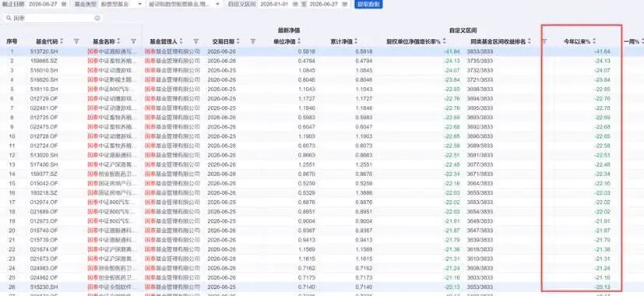Open filter funnel beside 今年以来% column
644x296 pixels.
(x=545, y=41)
